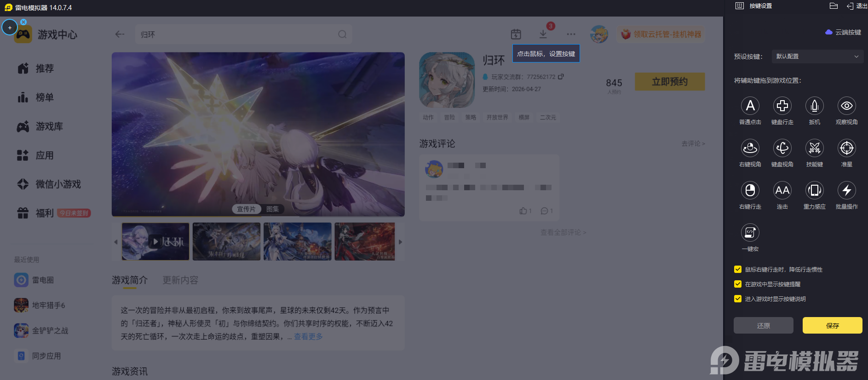
Task: Open the folder icon in key settings header
Action: pyautogui.click(x=834, y=6)
